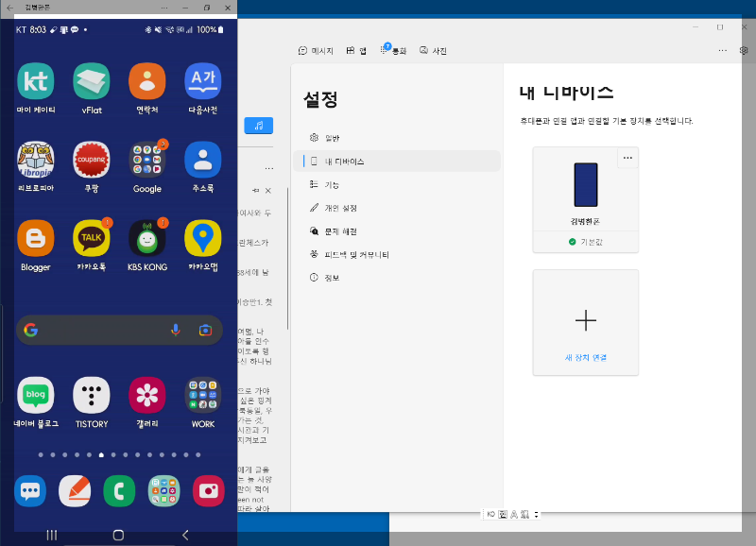Launch the Coupang 쿠팡 app
The width and height of the screenshot is (756, 546).
(x=91, y=160)
